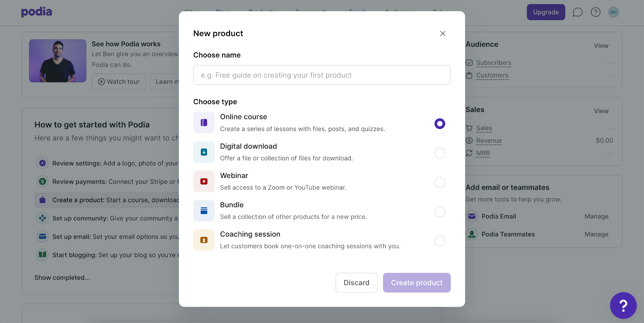This screenshot has height=323, width=644.
Task: Choose the Bundle radio option
Action: pos(440,212)
